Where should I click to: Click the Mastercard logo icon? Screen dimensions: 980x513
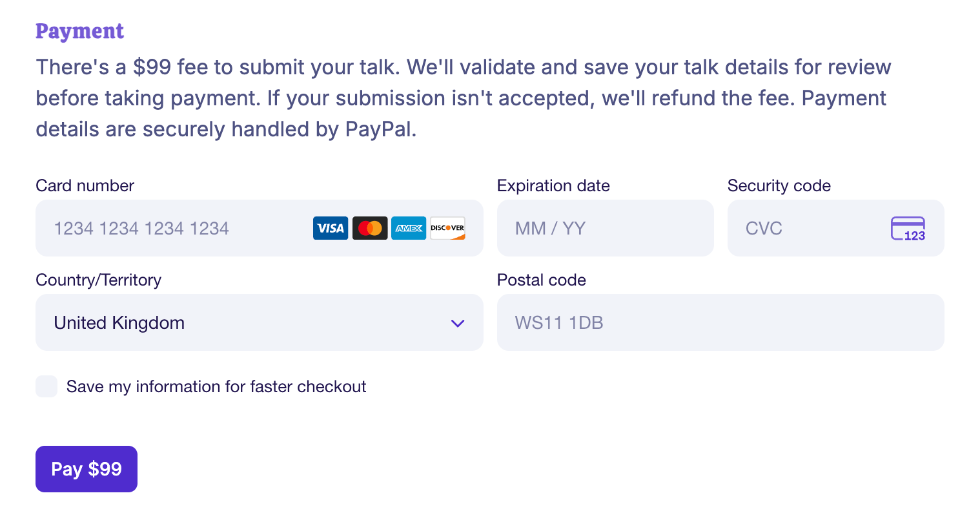coord(370,228)
